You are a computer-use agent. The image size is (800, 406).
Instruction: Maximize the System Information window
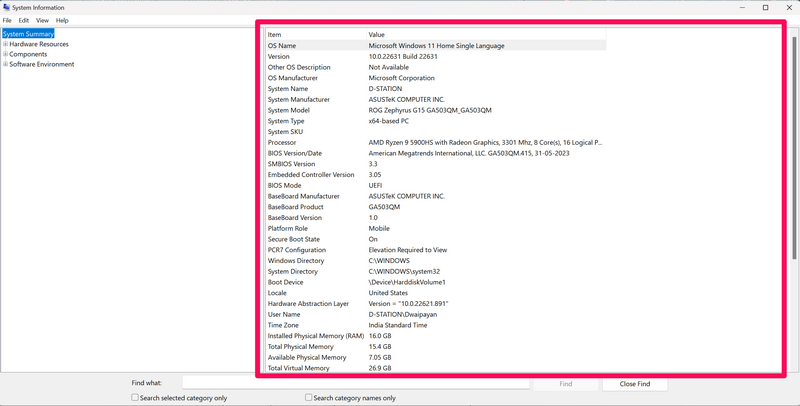[x=765, y=7]
